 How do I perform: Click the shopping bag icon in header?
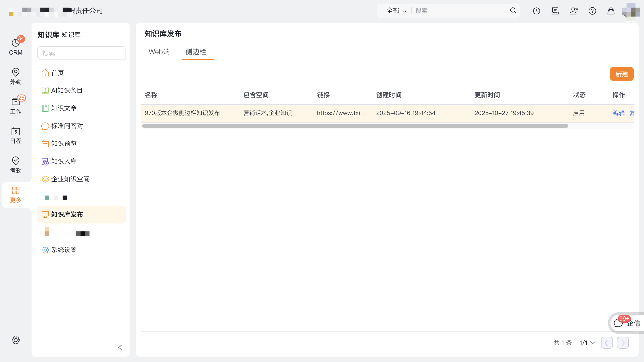tap(611, 11)
